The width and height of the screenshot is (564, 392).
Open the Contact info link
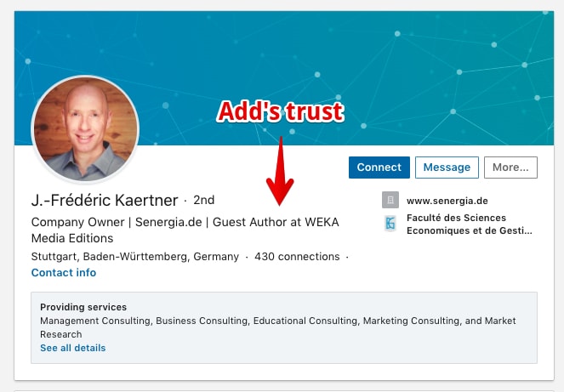coord(64,273)
